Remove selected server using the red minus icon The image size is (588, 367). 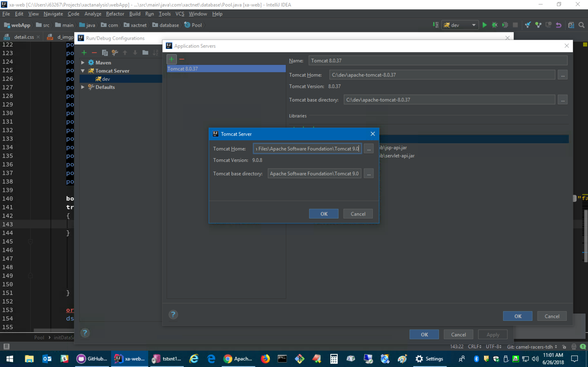182,59
